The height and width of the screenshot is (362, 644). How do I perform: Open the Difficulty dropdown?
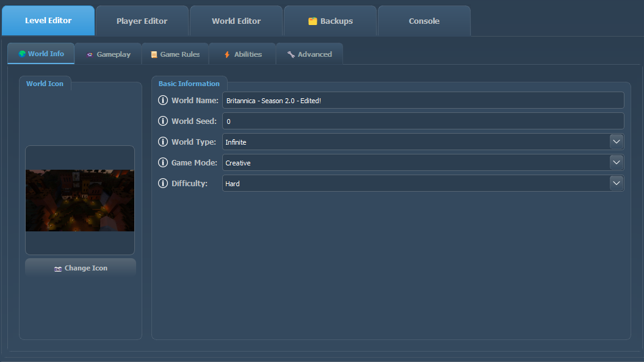tap(617, 183)
